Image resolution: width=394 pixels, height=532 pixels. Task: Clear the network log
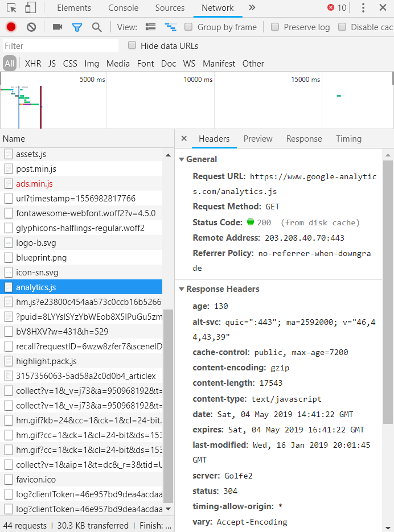pos(31,27)
